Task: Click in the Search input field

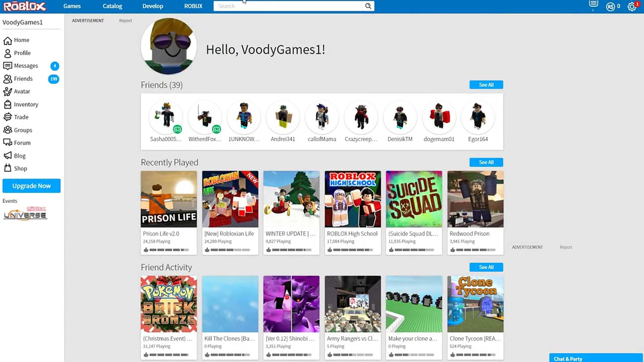Action: tap(288, 6)
